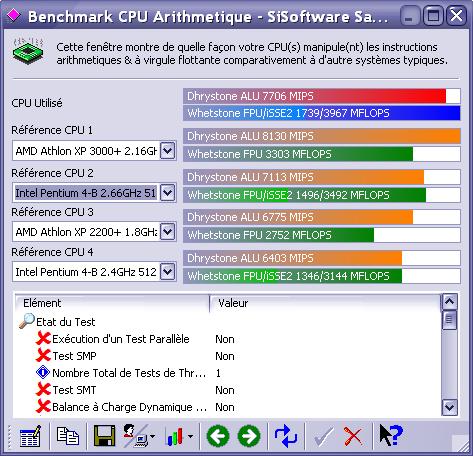
Task: Open dropdown arrow beside user computer icon
Action: coord(152,436)
